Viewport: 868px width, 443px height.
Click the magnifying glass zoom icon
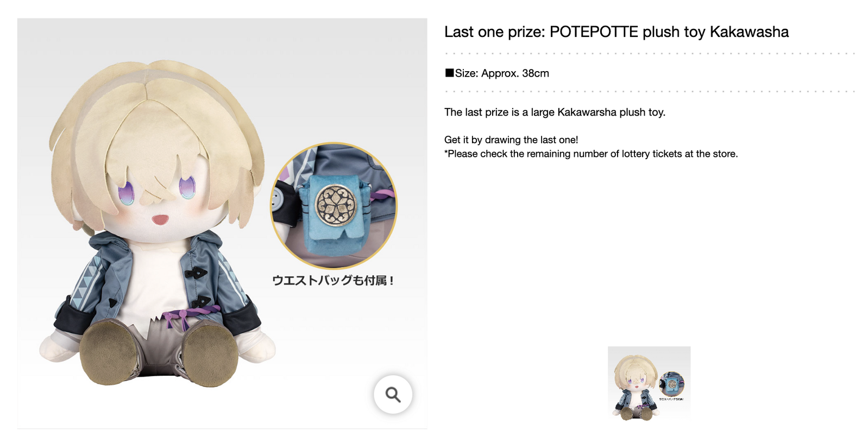click(x=393, y=394)
